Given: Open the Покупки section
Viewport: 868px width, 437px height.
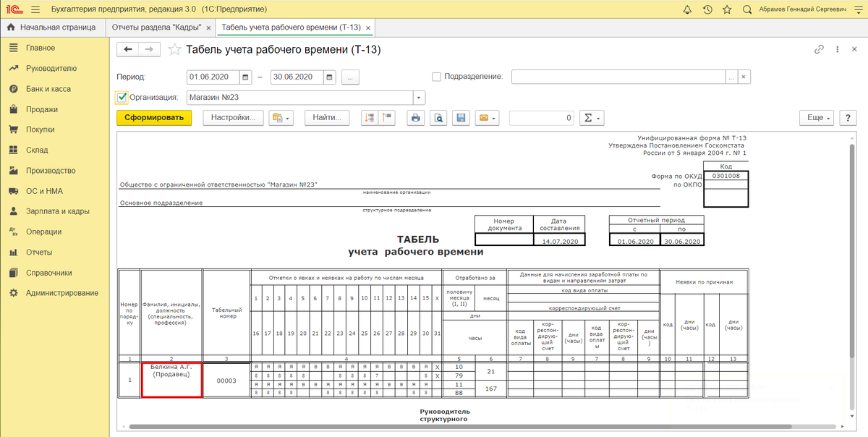Looking at the screenshot, I should [54, 130].
